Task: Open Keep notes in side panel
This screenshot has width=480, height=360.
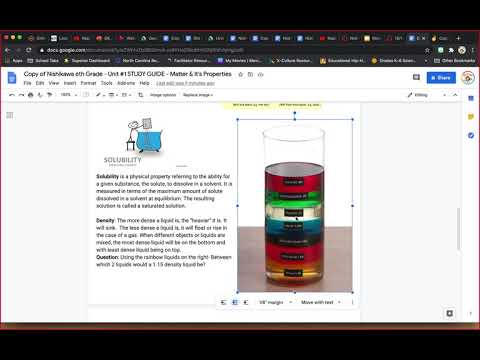Action: [471, 117]
